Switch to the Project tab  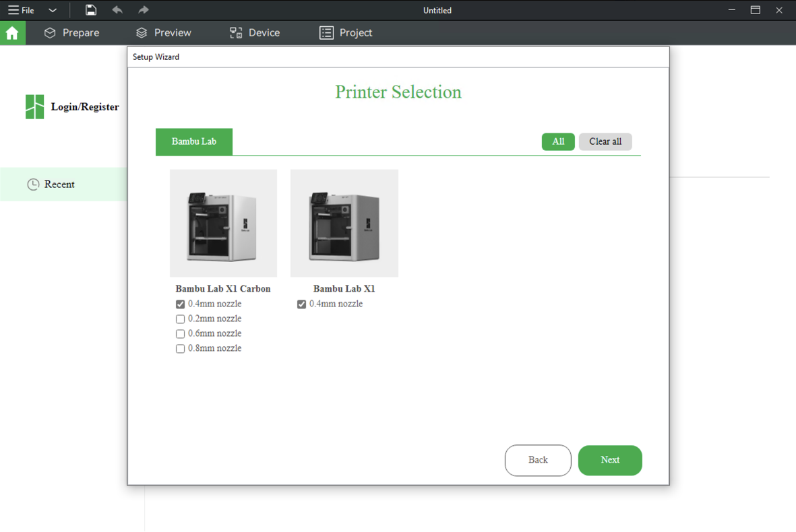(x=346, y=33)
